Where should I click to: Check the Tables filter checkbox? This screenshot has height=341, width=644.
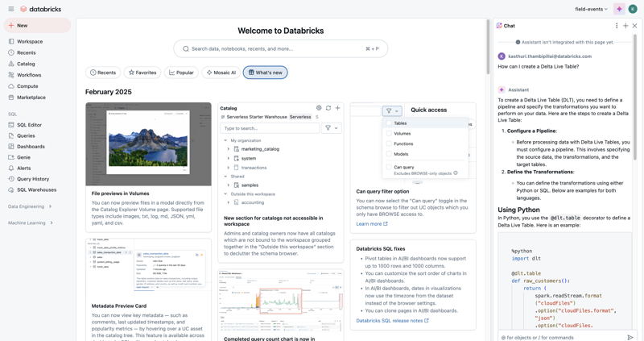tap(389, 123)
